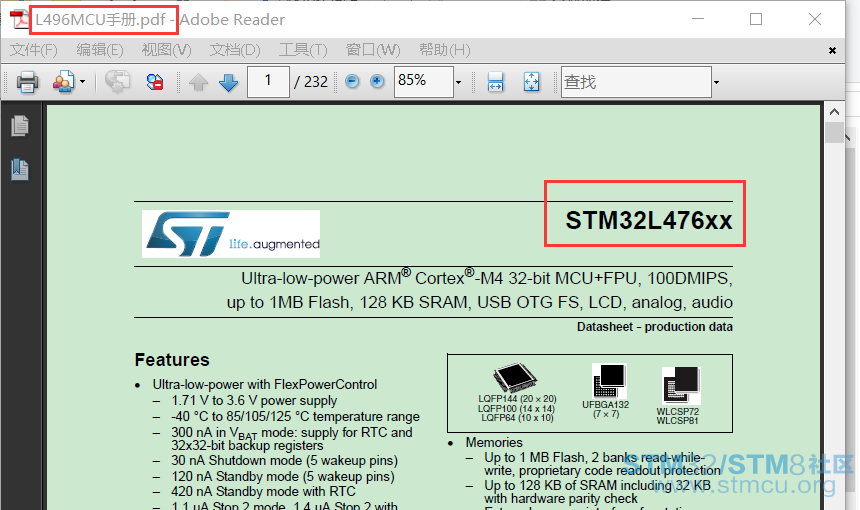Screen dimensions: 860x510
Task: Click the pop-up blocker toolbar icon
Action: (155, 82)
